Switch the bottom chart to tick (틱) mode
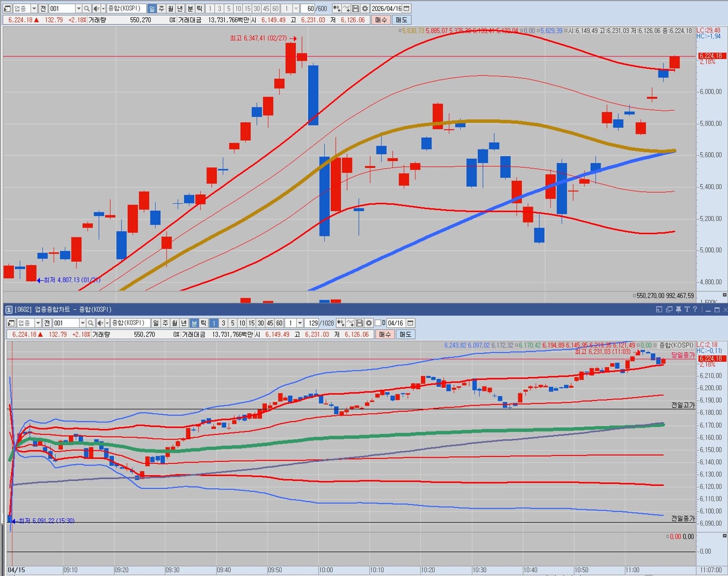Screen dimensions: 728x576 click(204, 323)
